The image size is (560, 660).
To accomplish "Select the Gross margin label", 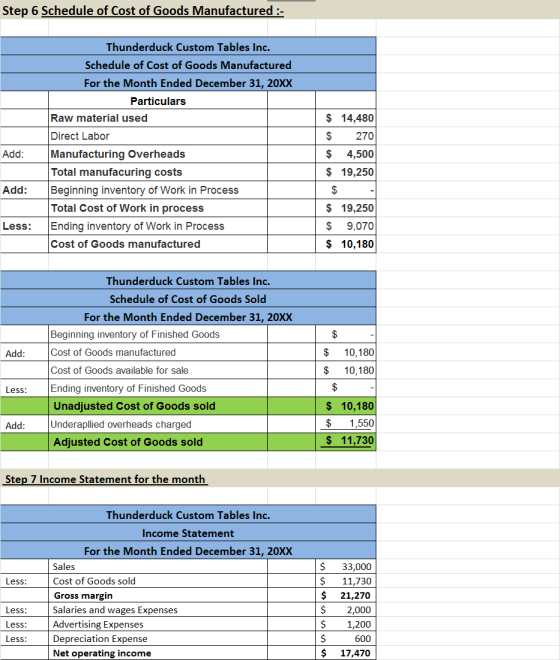I will [x=83, y=596].
